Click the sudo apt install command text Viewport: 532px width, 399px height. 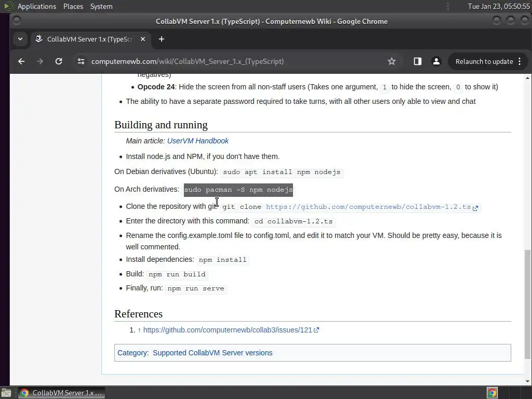[x=282, y=172]
